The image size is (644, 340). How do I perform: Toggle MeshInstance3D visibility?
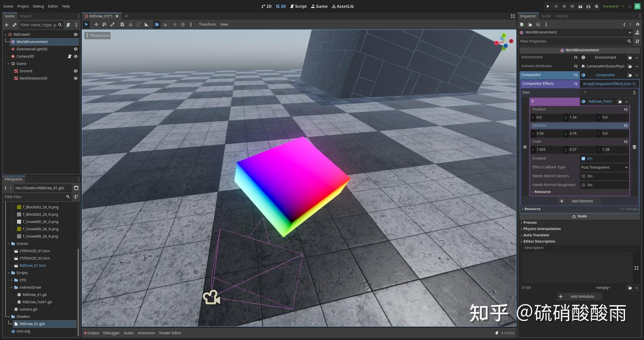point(75,78)
